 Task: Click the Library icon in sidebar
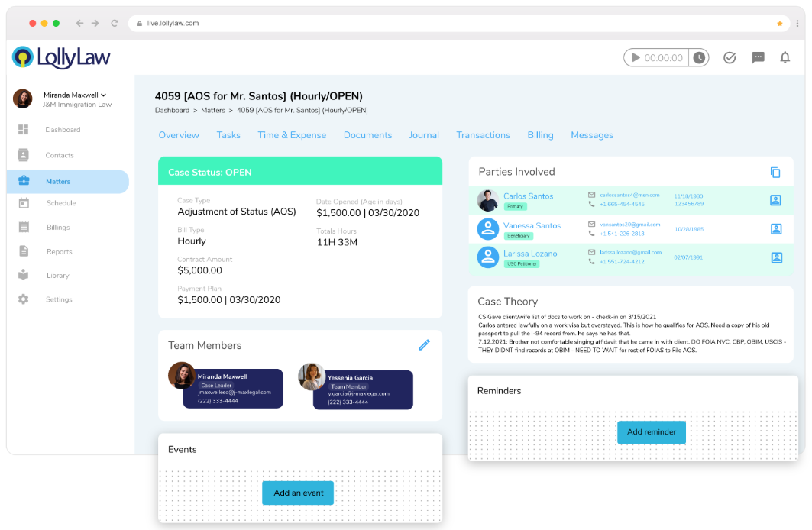coord(24,275)
